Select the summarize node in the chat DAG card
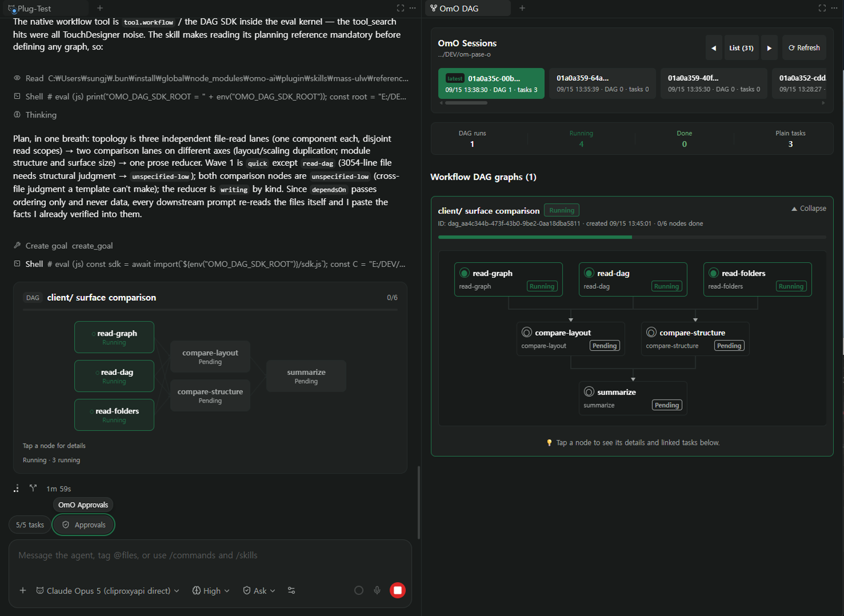The width and height of the screenshot is (844, 616). point(306,376)
